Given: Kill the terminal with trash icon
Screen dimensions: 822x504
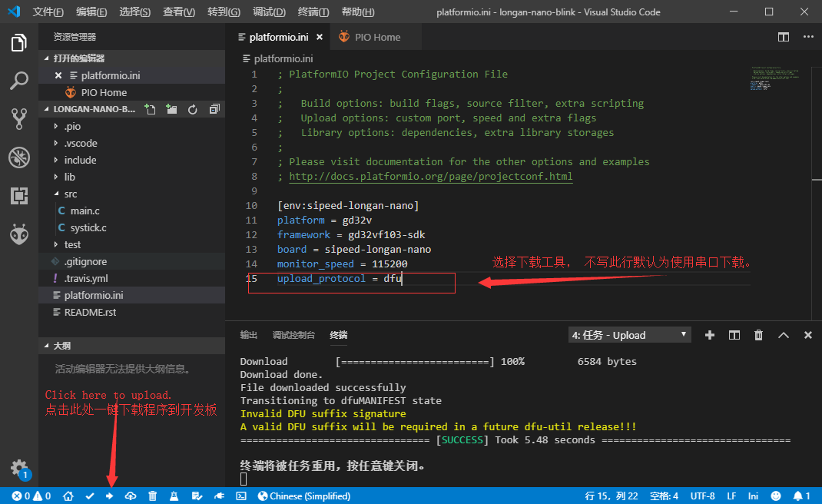Looking at the screenshot, I should pos(758,335).
